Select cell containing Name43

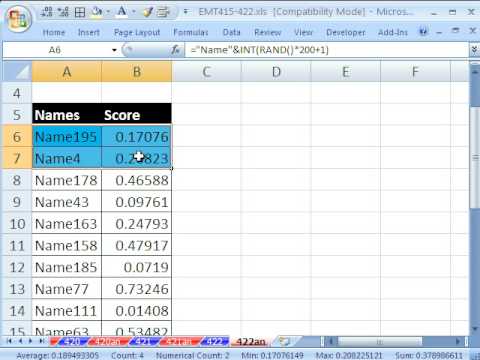coord(67,202)
